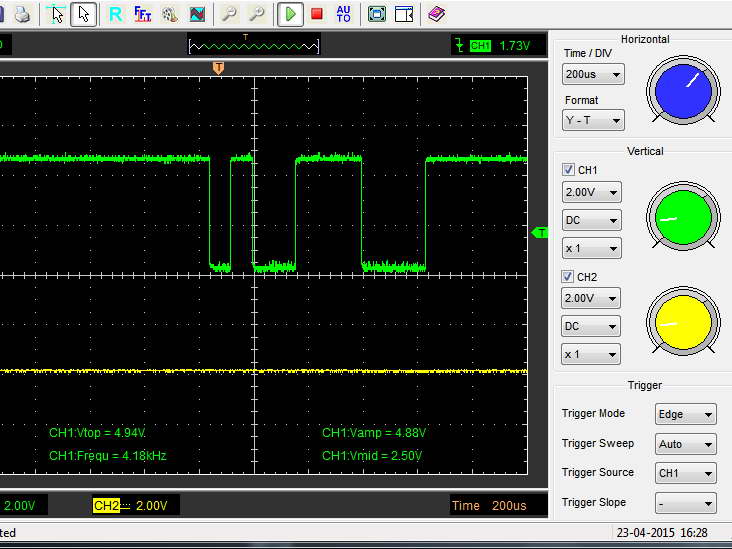The width and height of the screenshot is (732, 549).
Task: Open the Trigger Source CH1 dropdown
Action: (686, 474)
